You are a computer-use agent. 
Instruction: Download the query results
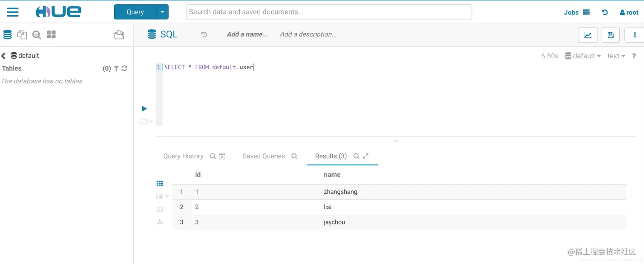(x=160, y=221)
